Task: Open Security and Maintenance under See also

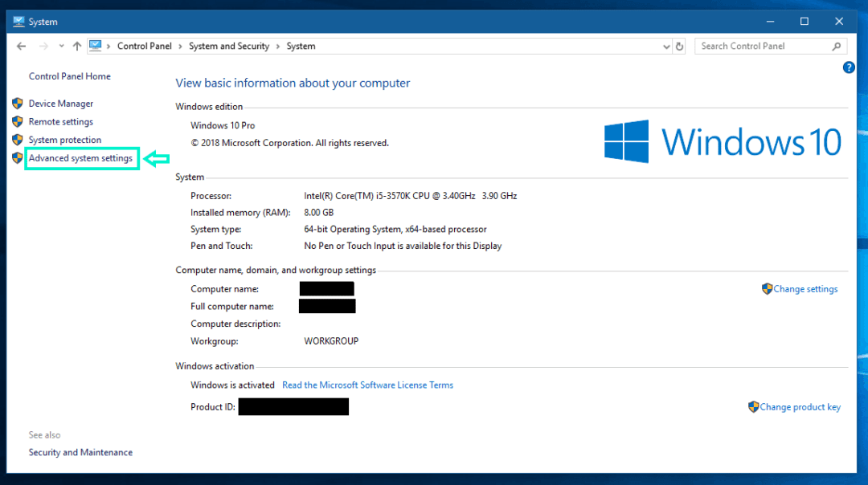Action: (80, 452)
